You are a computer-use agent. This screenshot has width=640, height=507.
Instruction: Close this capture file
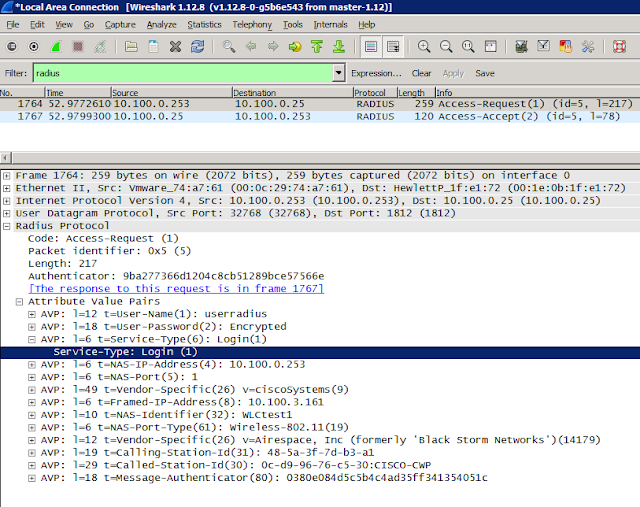pyautogui.click(x=176, y=47)
